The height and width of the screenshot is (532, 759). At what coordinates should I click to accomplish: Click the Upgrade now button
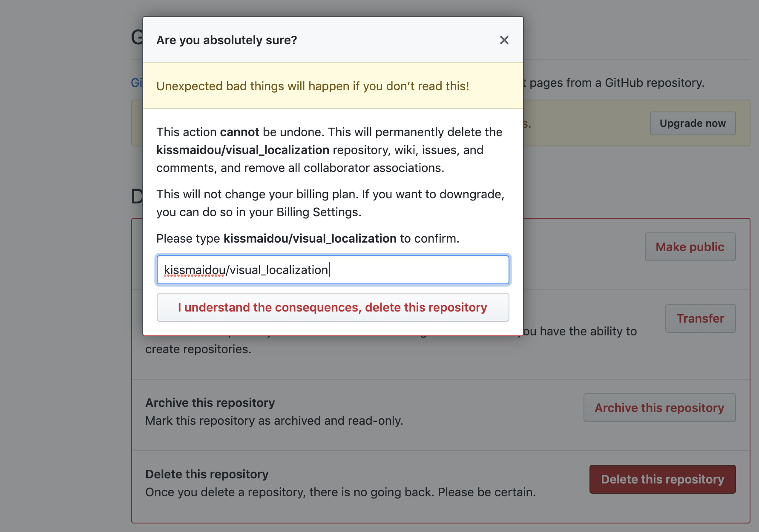[693, 123]
